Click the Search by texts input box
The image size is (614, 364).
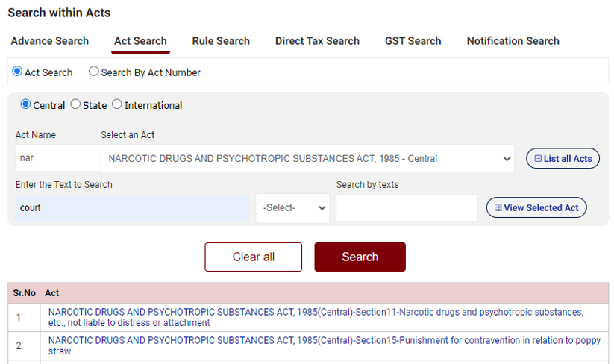coord(406,208)
